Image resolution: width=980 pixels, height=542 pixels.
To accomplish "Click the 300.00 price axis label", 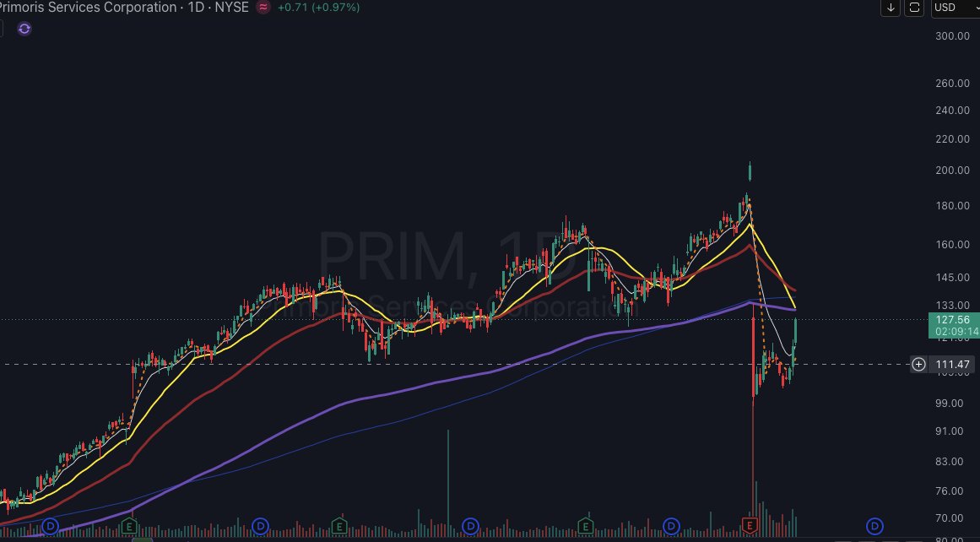I will [x=952, y=36].
